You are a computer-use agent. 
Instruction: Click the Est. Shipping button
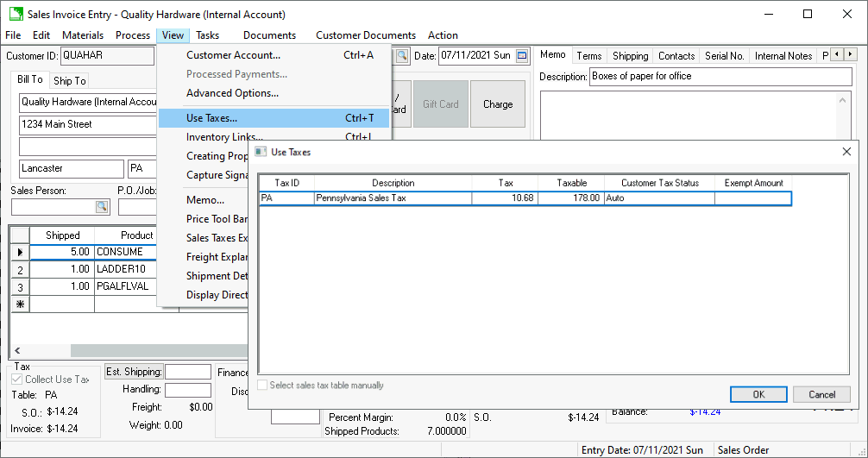[134, 372]
